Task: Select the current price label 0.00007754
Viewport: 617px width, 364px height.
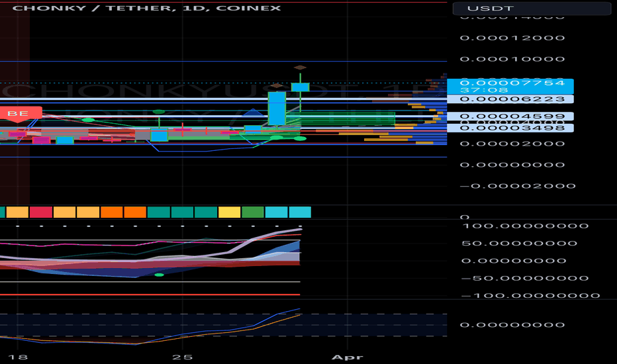Action: click(x=512, y=83)
